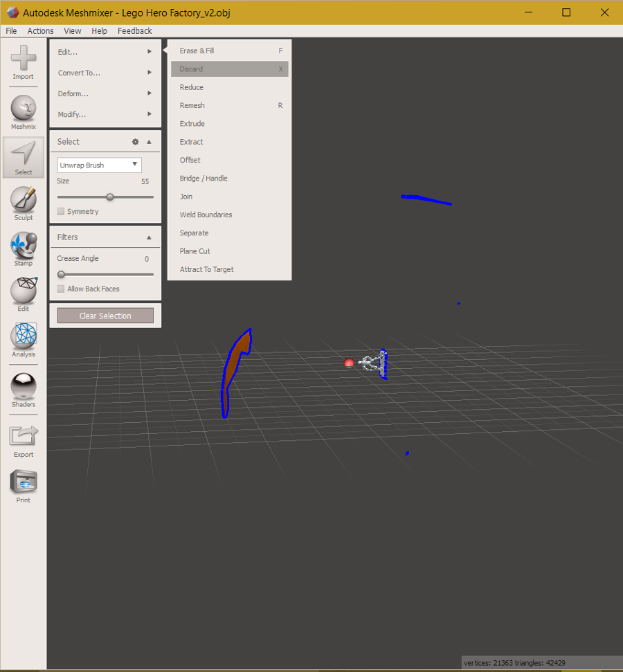Image resolution: width=623 pixels, height=672 pixels.
Task: Open the Unwrap Brush mode dropdown
Action: [100, 165]
